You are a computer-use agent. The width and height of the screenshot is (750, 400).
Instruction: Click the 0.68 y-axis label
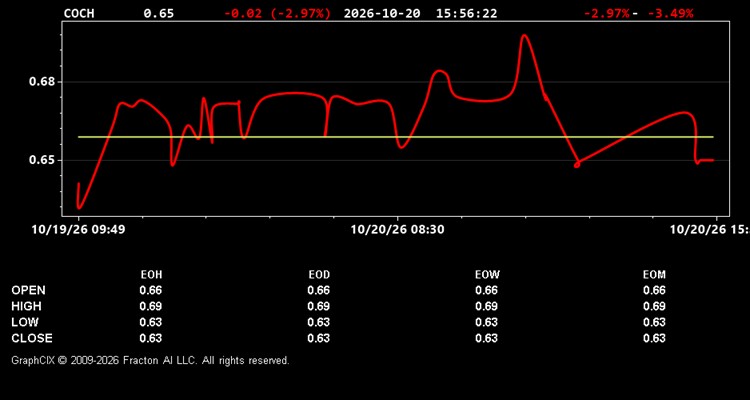[42, 81]
